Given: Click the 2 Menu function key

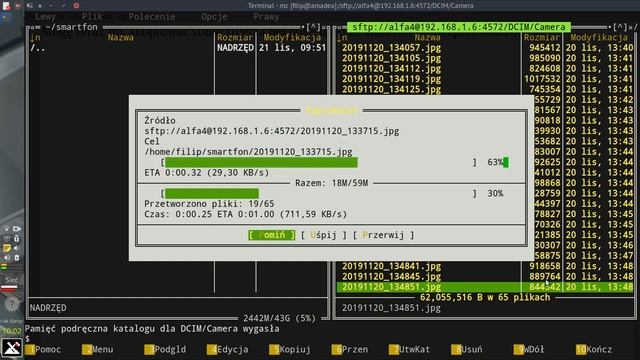Looking at the screenshot, I should coord(98,349).
